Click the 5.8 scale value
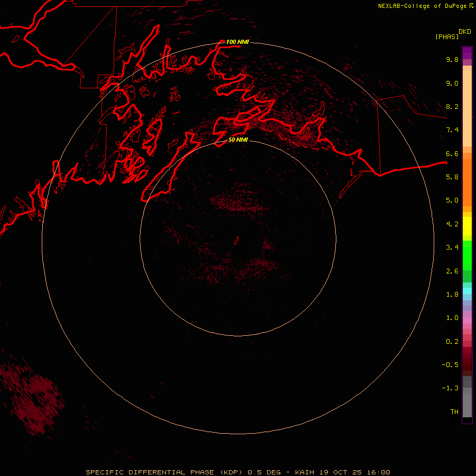The image size is (476, 476). point(452,177)
